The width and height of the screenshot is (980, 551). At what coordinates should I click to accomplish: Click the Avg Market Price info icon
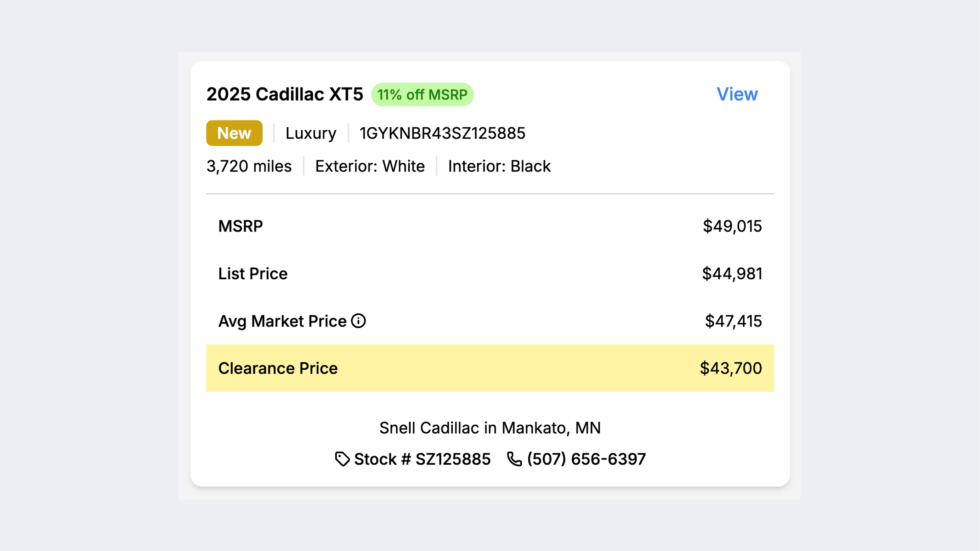click(358, 321)
